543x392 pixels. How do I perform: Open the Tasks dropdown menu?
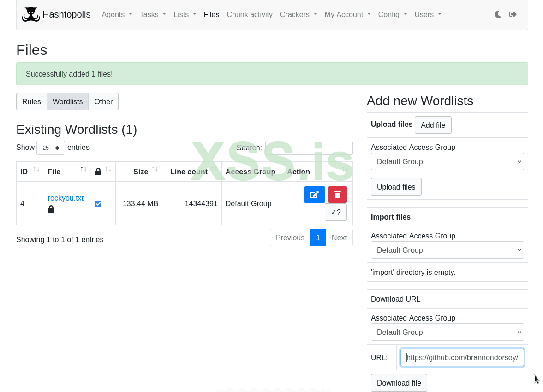(153, 15)
